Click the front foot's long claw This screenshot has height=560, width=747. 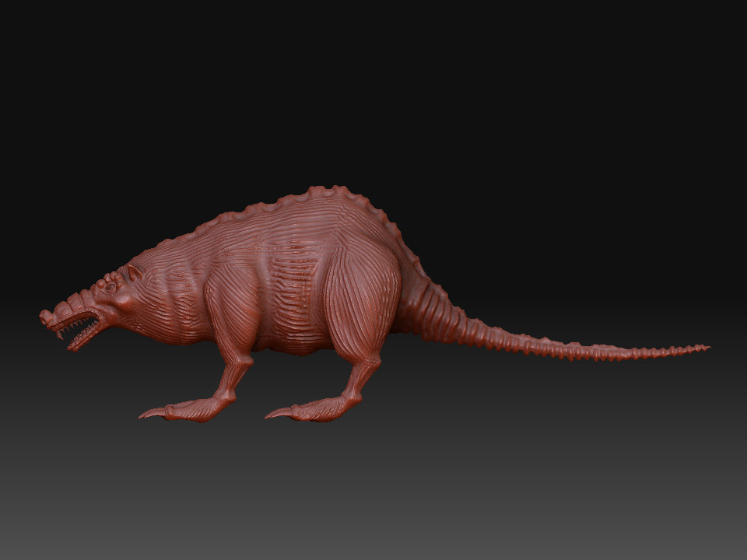[x=153, y=413]
